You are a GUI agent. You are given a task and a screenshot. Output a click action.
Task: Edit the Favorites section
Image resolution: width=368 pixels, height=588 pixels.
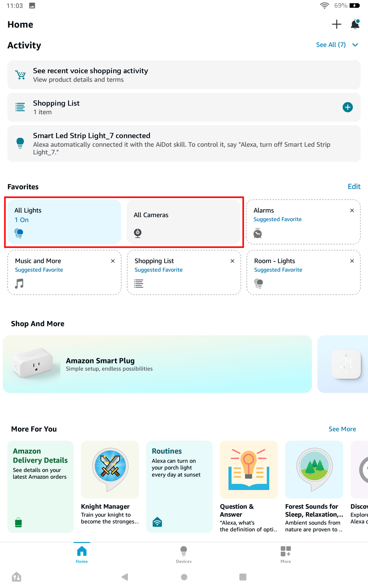pyautogui.click(x=354, y=187)
